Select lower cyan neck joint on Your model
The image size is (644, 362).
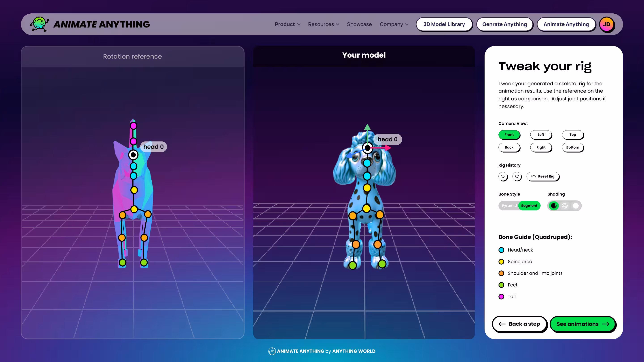click(367, 176)
